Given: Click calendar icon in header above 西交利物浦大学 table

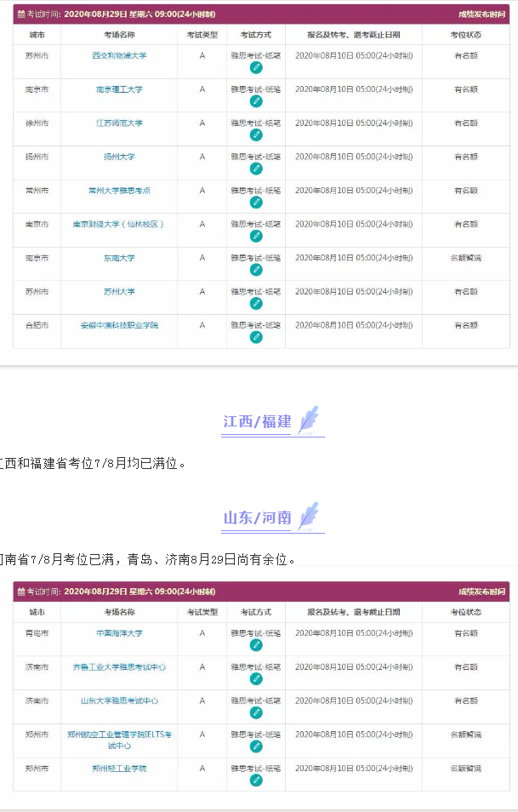Looking at the screenshot, I should pyautogui.click(x=21, y=14).
